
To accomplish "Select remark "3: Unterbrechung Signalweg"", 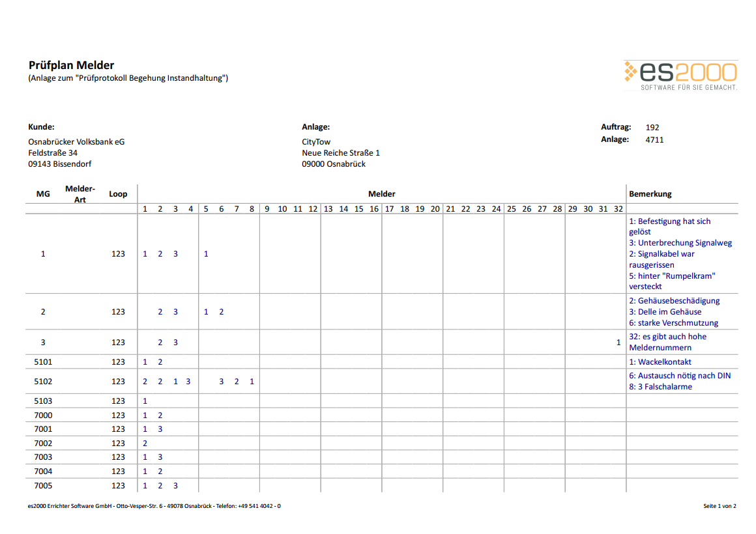I will click(x=680, y=243).
